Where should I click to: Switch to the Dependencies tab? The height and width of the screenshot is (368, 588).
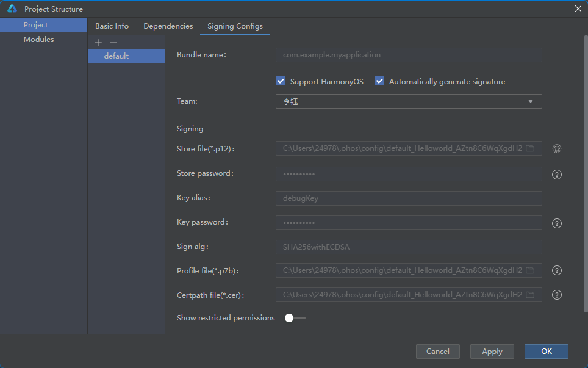point(168,26)
